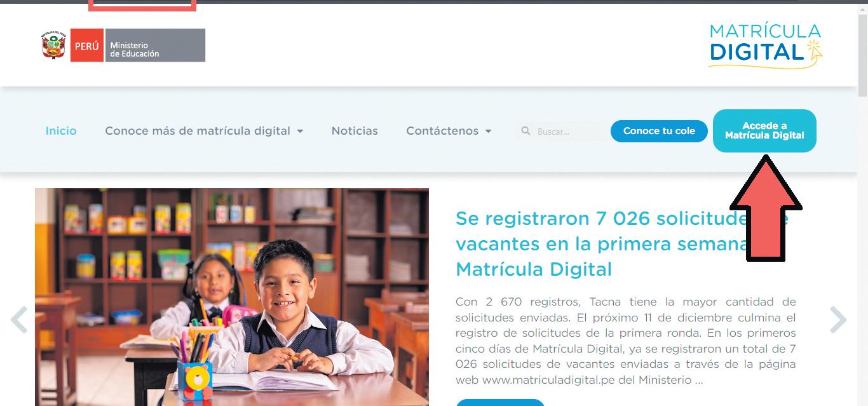Click the classroom children slide image
This screenshot has height=406, width=868.
[x=232, y=297]
